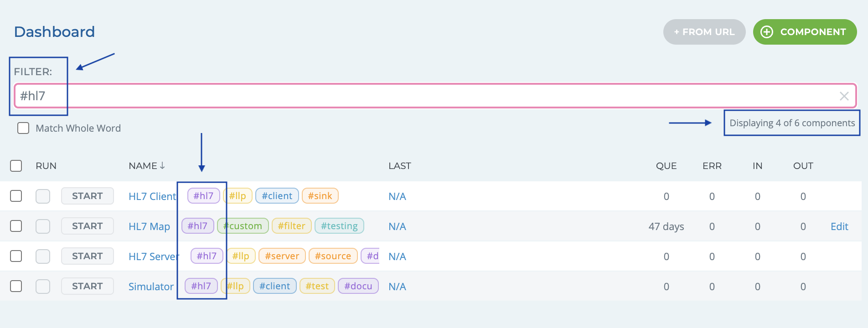Enable Match Whole Word checkbox
Image resolution: width=868 pixels, height=328 pixels.
[23, 128]
